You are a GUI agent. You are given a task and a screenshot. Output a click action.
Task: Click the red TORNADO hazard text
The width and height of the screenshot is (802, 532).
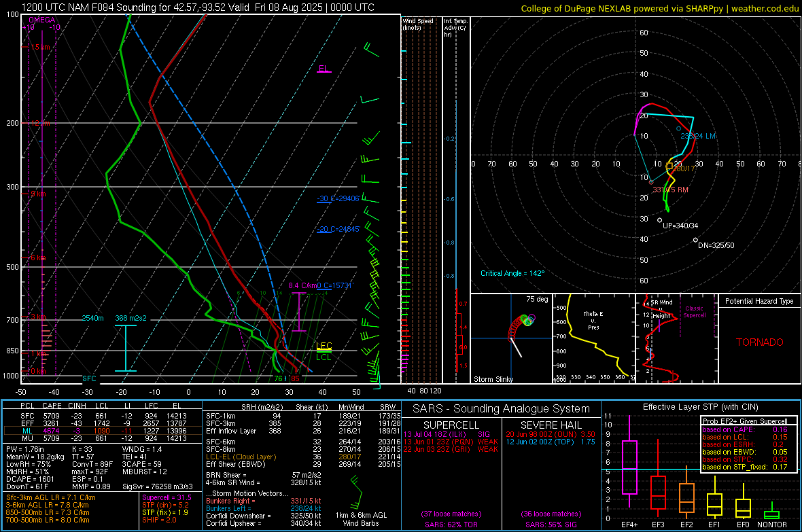pyautogui.click(x=760, y=342)
